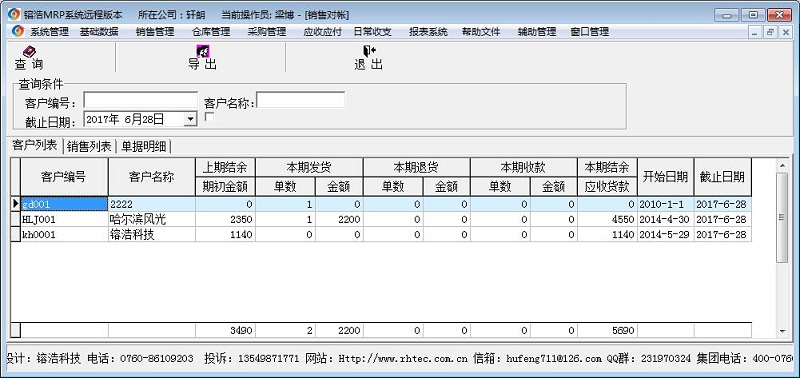Viewport: 800px width, 378px height.
Task: Open the 基础数据 menu
Action: (99, 32)
